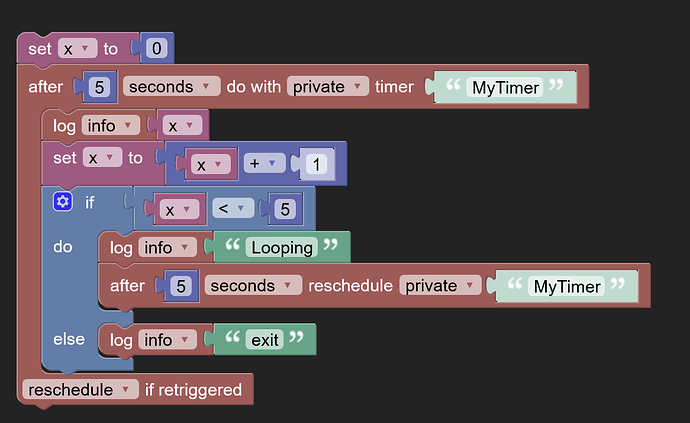Edit the 5 value in top after block

(x=99, y=87)
